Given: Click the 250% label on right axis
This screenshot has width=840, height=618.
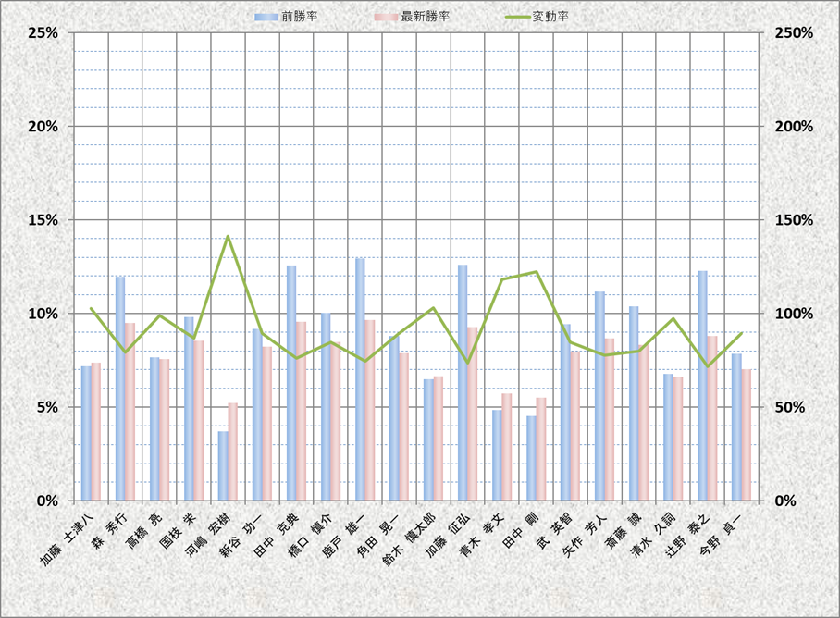Looking at the screenshot, I should point(792,32).
